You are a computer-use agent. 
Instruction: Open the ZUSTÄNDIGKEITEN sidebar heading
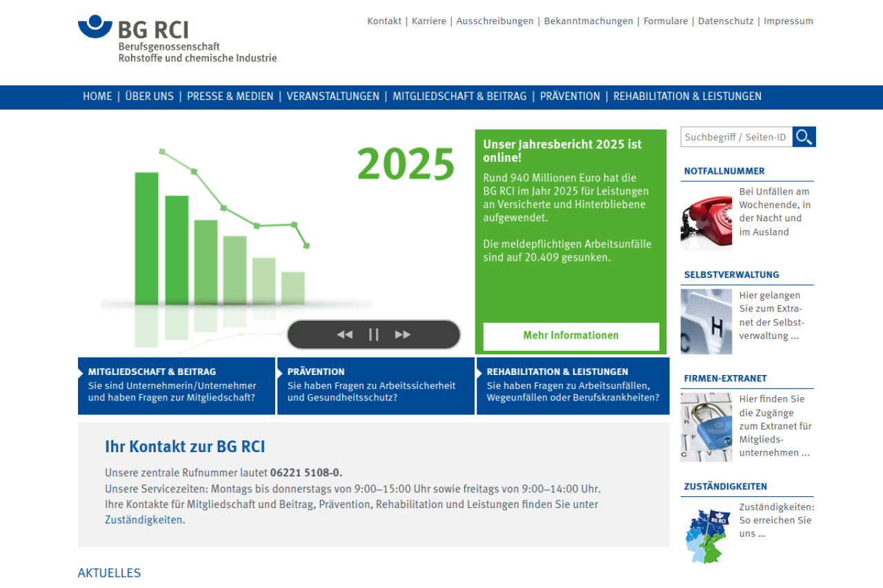726,486
